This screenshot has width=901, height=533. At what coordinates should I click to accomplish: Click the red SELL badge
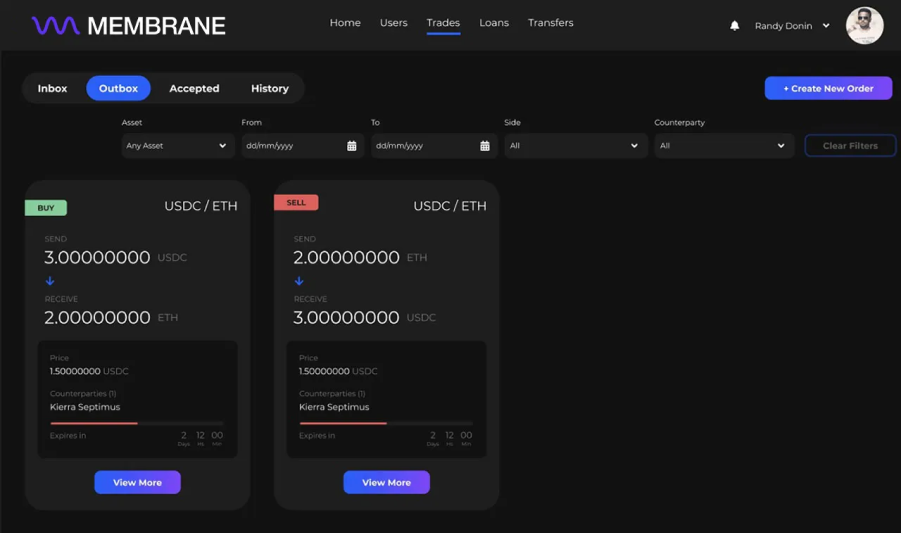tap(296, 202)
